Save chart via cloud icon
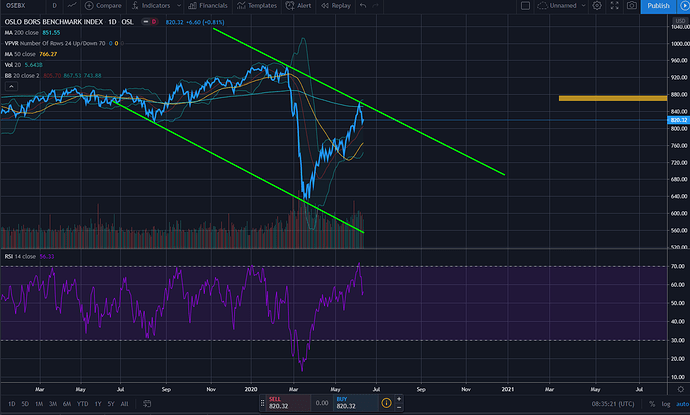690x415 pixels. click(542, 6)
